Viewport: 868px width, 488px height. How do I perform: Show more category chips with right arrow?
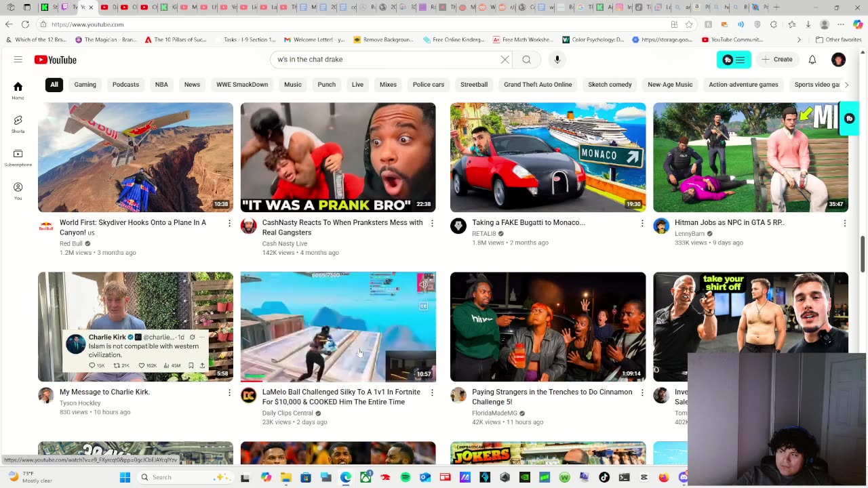846,85
